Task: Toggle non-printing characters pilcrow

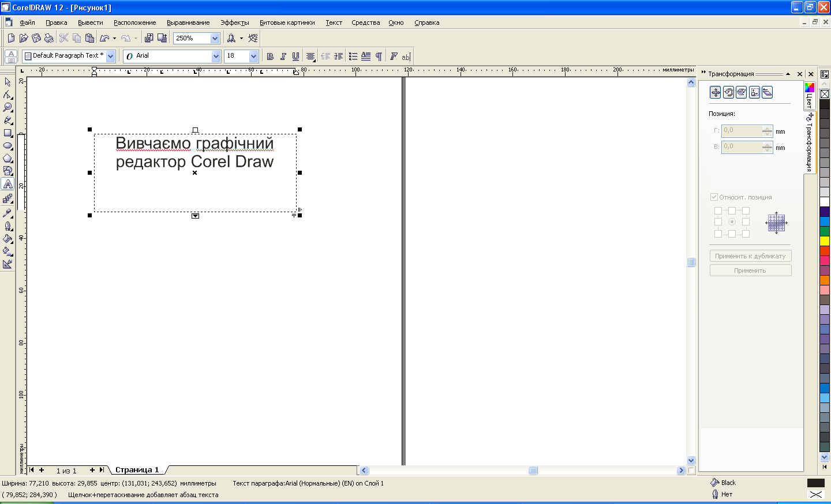Action: (379, 57)
